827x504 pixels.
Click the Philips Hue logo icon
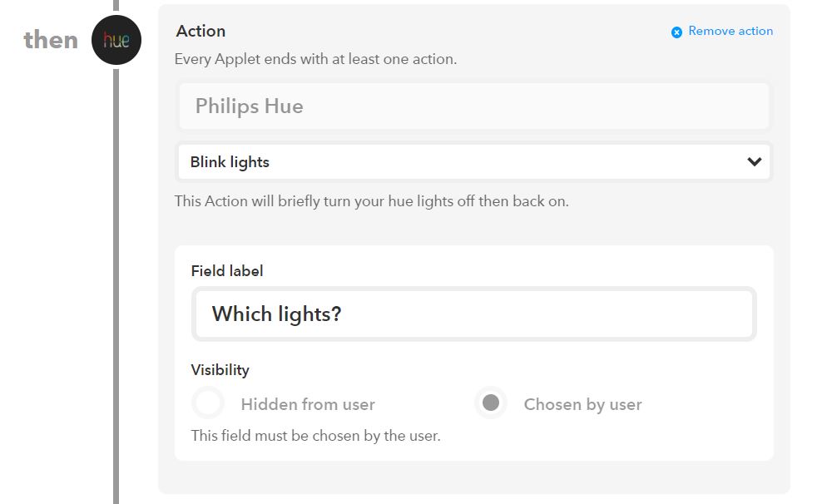[116, 40]
